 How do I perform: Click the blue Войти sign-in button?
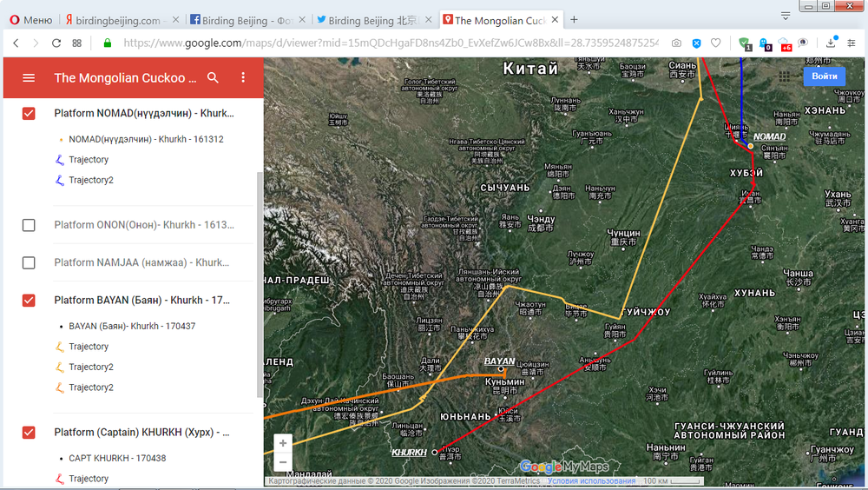[x=824, y=76]
